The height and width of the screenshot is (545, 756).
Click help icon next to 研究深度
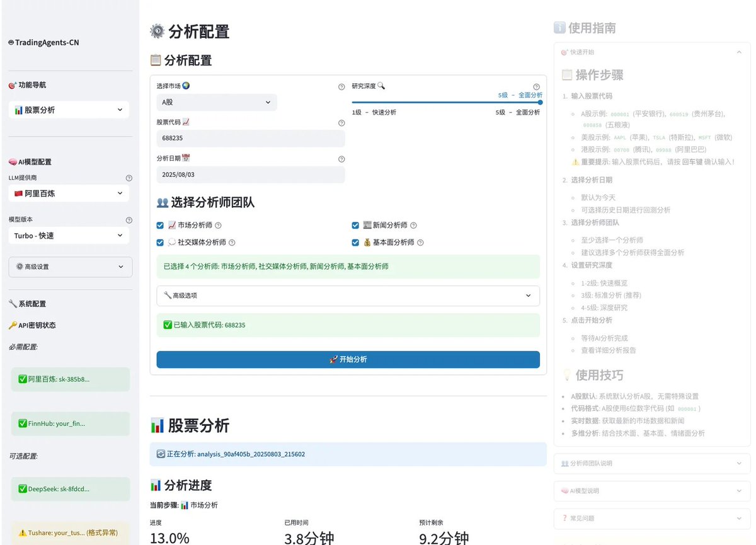pyautogui.click(x=537, y=87)
